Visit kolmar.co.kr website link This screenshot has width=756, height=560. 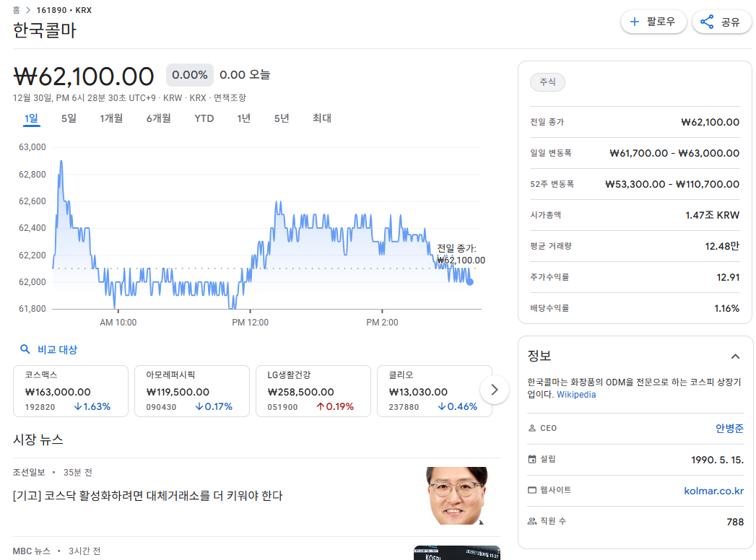[x=713, y=491]
